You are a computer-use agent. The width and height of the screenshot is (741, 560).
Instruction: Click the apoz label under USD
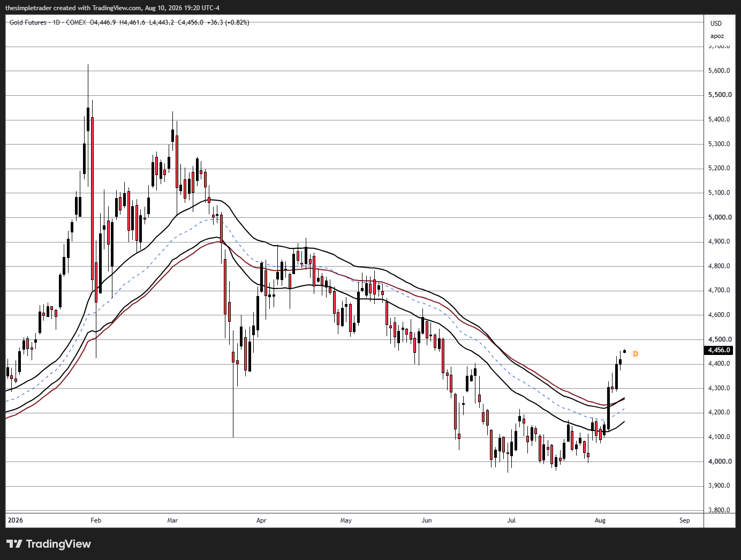[717, 36]
